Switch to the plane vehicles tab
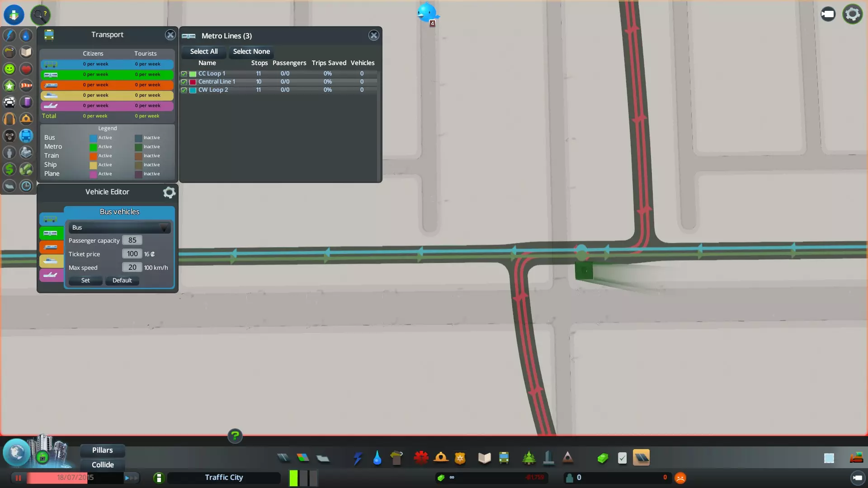The height and width of the screenshot is (488, 868). 51,275
